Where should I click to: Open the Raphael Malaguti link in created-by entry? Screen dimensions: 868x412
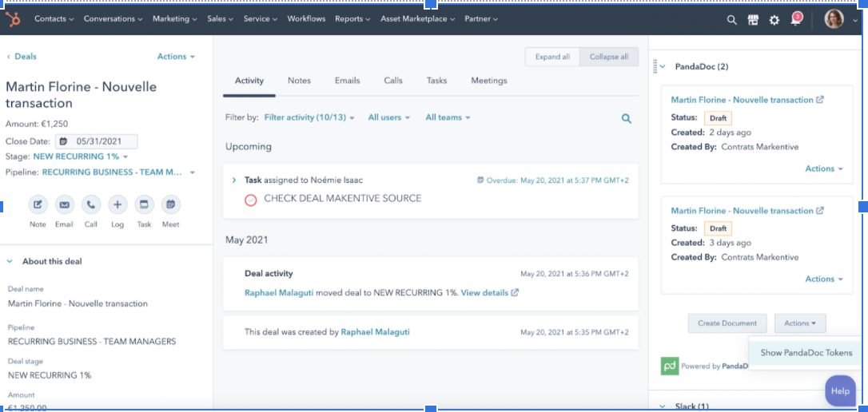click(375, 332)
